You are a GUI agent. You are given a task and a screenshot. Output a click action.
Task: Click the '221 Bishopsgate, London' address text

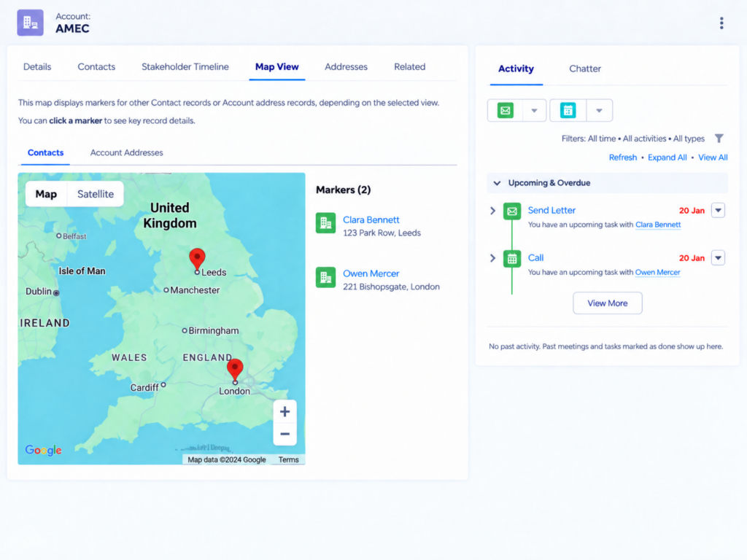(391, 287)
